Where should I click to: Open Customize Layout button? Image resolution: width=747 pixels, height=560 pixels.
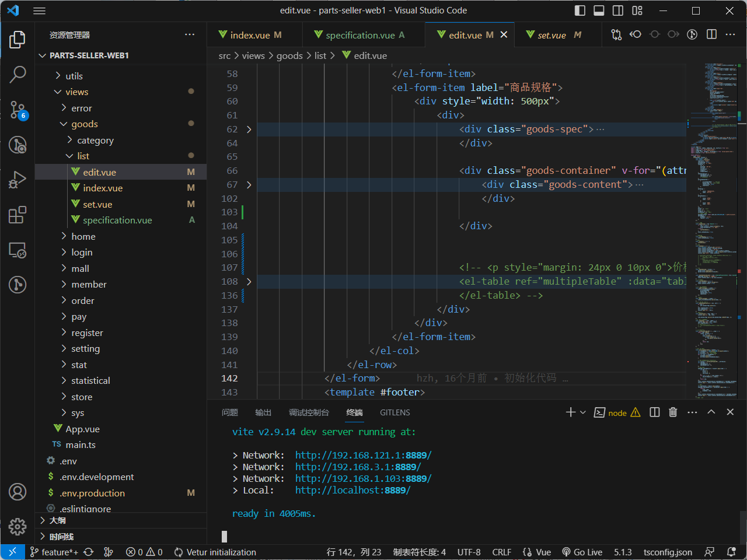[x=637, y=10]
